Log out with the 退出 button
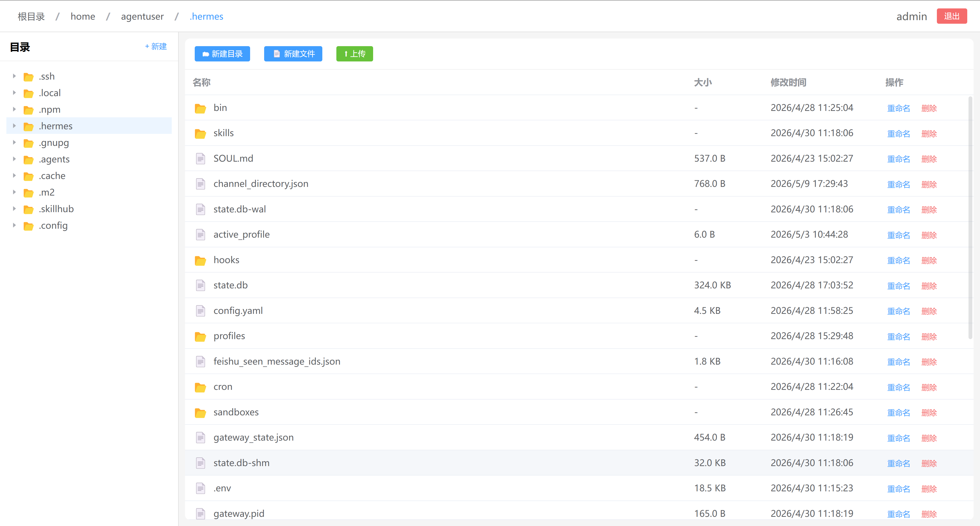Screen dimensions: 980x526 (x=952, y=16)
